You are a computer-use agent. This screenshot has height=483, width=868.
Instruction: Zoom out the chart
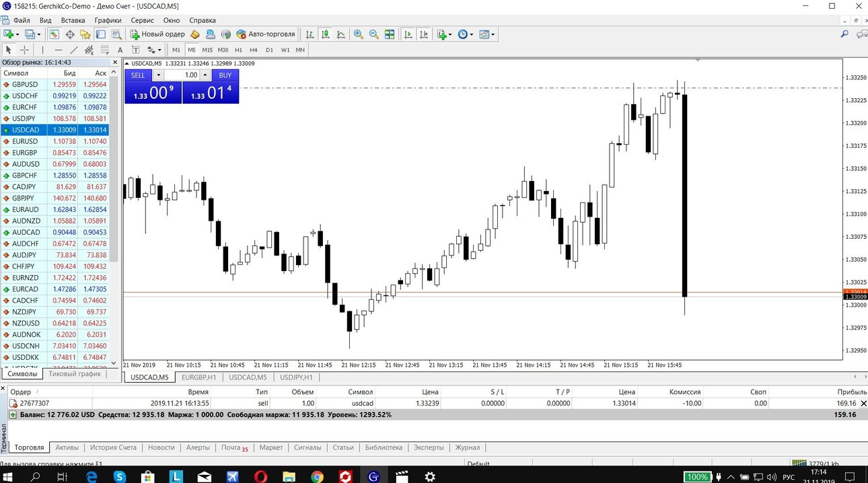(x=373, y=34)
